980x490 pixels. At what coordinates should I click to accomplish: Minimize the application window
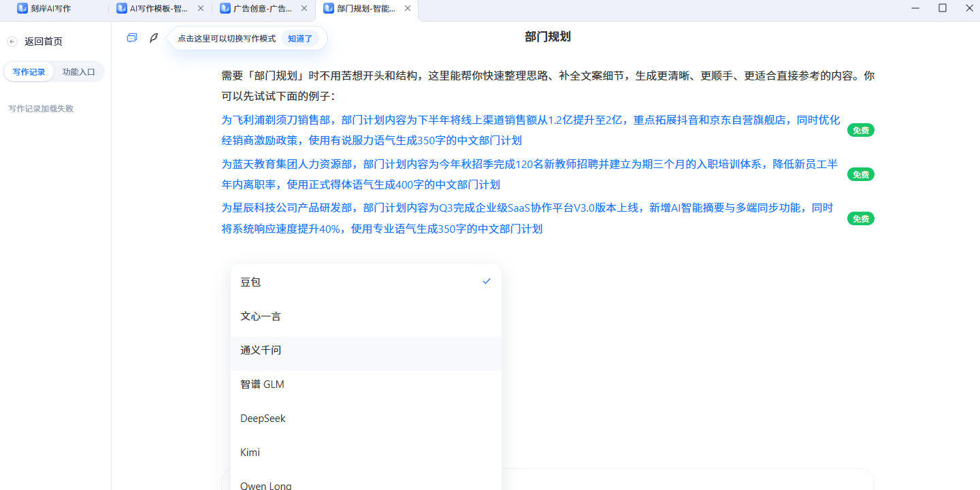pyautogui.click(x=915, y=8)
